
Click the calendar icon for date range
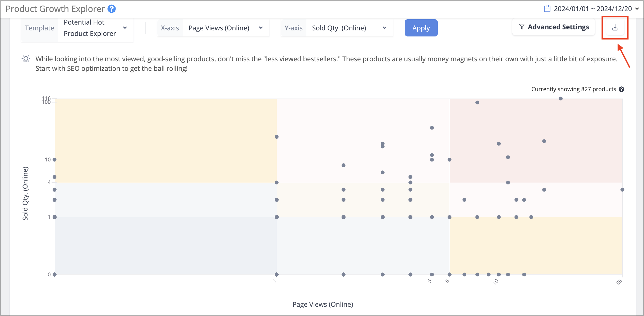(547, 9)
